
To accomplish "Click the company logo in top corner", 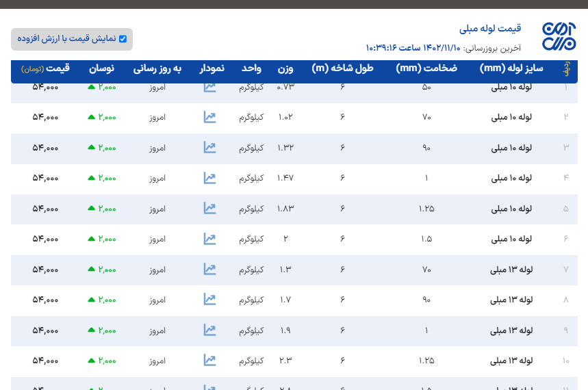I will pos(559,37).
